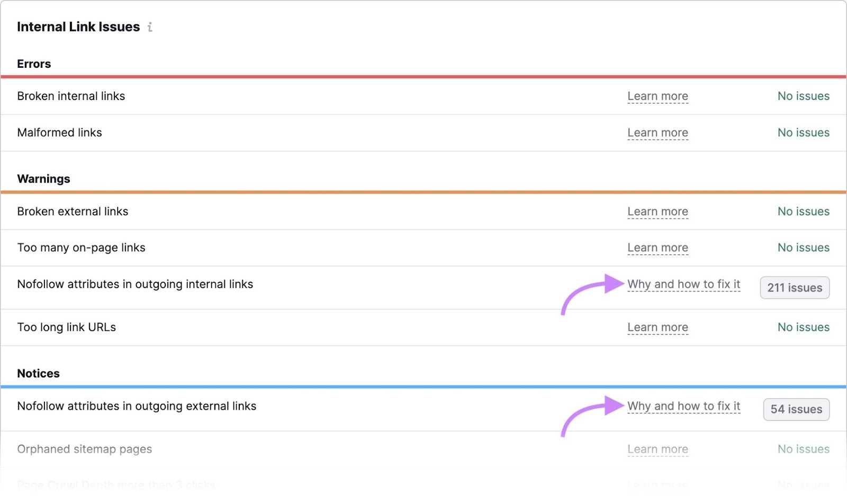Open Learn more for Broken internal links
Image resolution: width=847 pixels, height=504 pixels.
click(x=657, y=96)
